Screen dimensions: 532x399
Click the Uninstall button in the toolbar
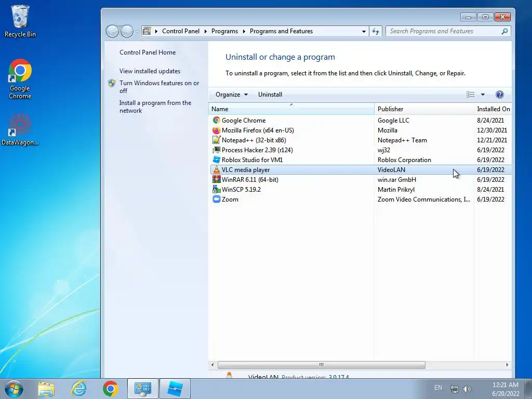(270, 95)
